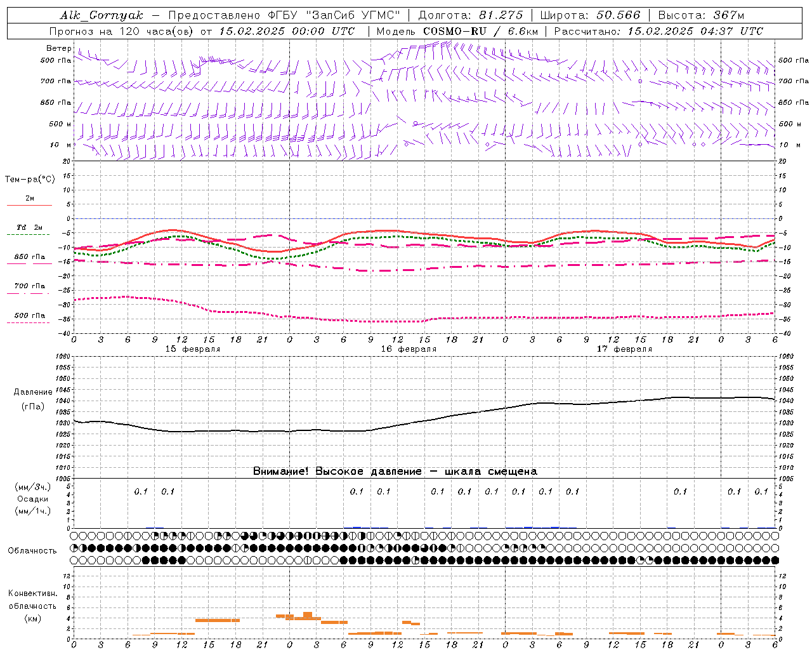The image size is (812, 650).
Task: Click the longitude value 81.275
Action: tap(501, 15)
